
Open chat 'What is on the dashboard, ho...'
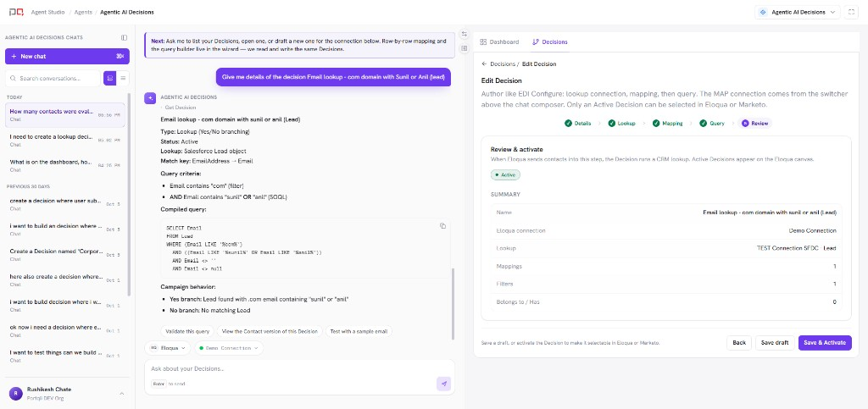pos(64,165)
